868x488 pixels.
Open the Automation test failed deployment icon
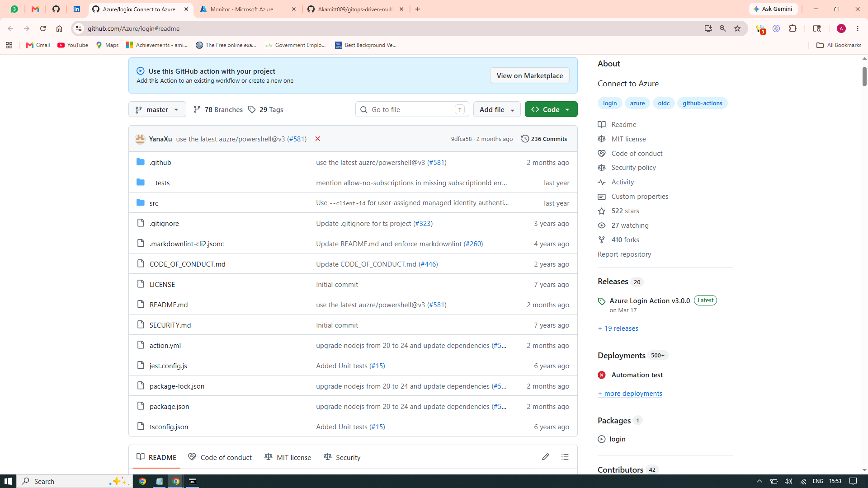(x=602, y=375)
